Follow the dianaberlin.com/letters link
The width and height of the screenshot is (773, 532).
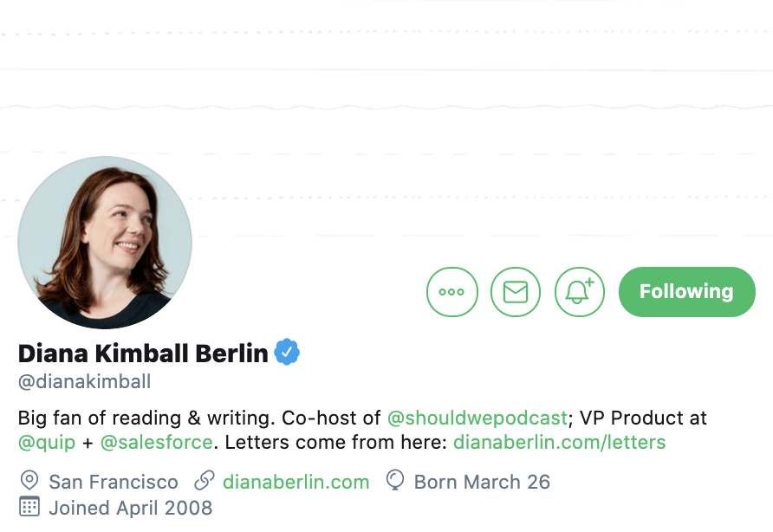560,442
